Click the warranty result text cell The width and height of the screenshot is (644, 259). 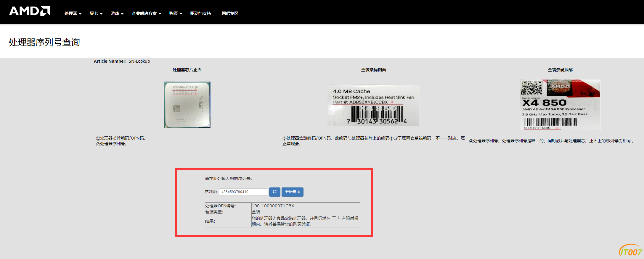[x=305, y=221]
